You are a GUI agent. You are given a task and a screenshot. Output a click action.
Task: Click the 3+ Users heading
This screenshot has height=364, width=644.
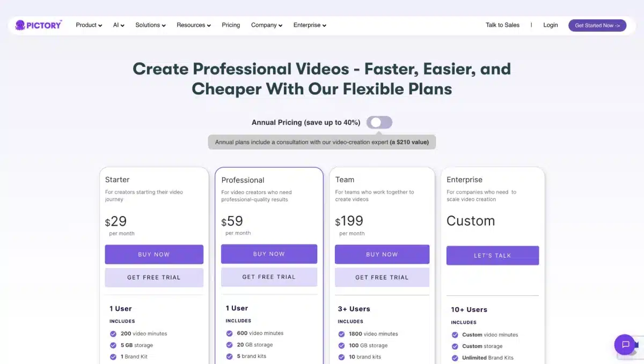[x=354, y=309]
